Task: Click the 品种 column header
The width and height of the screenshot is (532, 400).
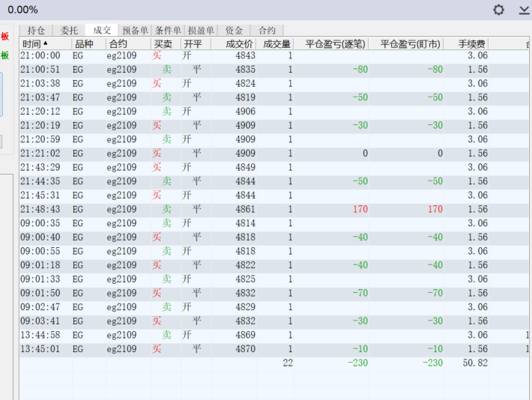Action: (x=88, y=43)
